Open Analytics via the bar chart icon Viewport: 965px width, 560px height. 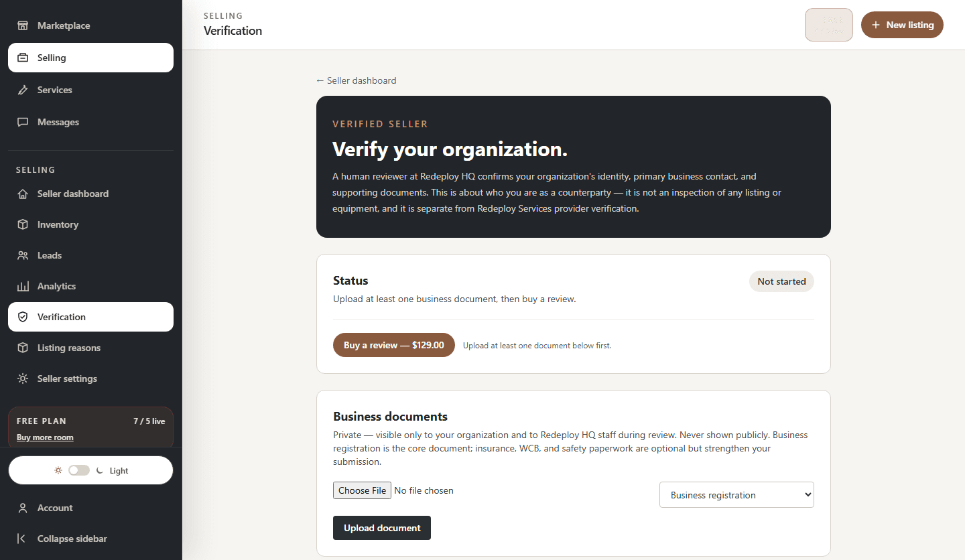(x=23, y=286)
